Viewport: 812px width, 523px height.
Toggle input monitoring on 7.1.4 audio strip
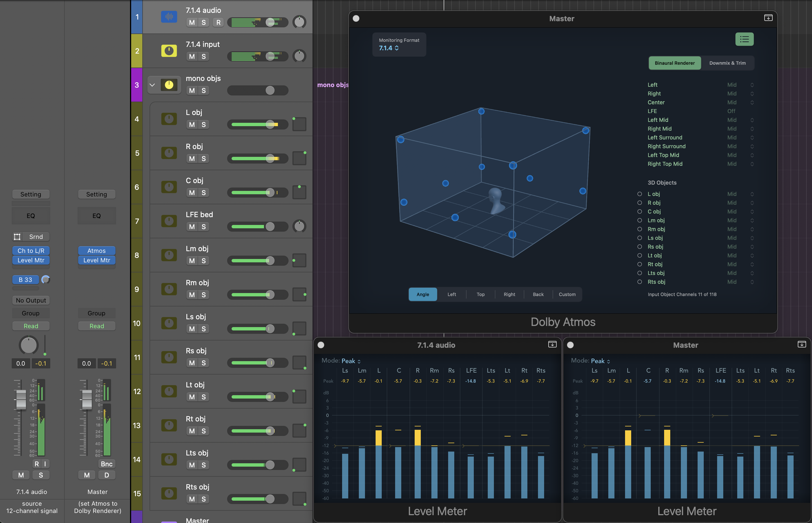pos(45,464)
